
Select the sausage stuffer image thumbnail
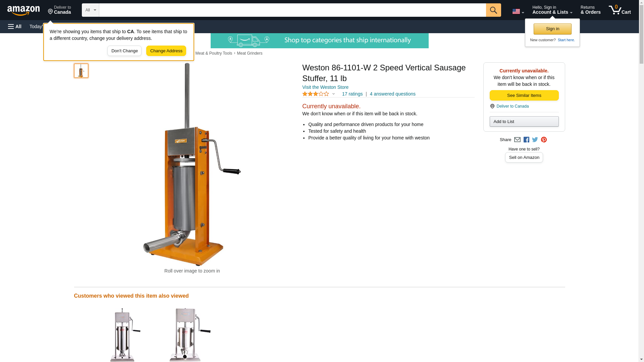point(81,71)
